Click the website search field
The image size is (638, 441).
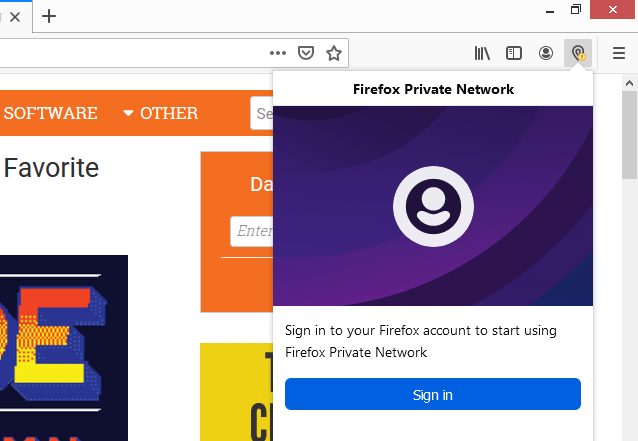(x=262, y=113)
